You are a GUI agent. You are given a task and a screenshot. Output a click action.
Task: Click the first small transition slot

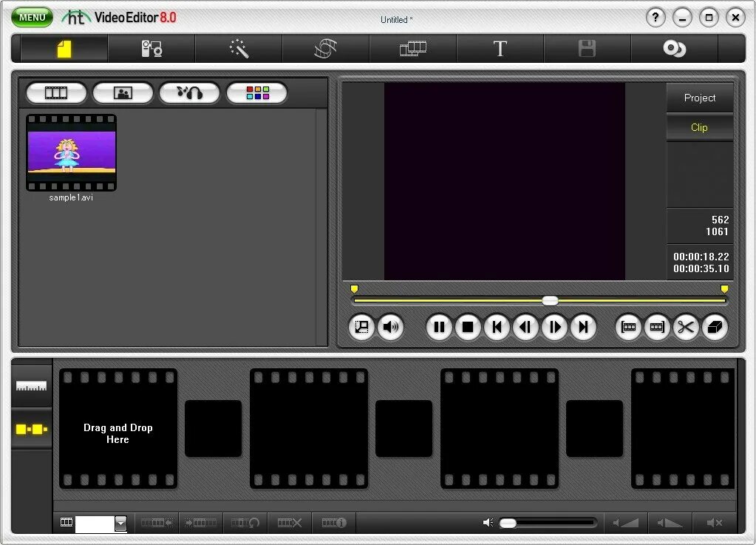(x=213, y=428)
